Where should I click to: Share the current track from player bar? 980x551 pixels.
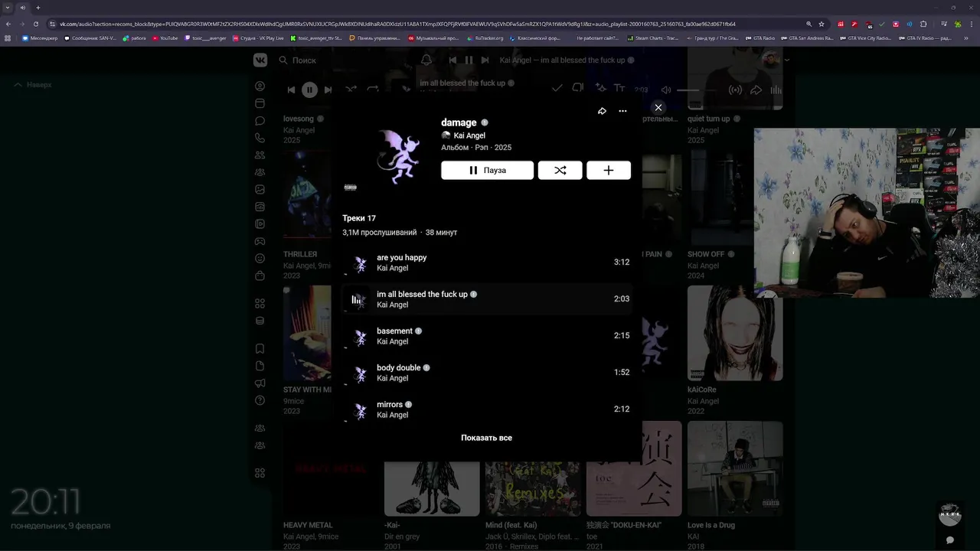pos(756,90)
